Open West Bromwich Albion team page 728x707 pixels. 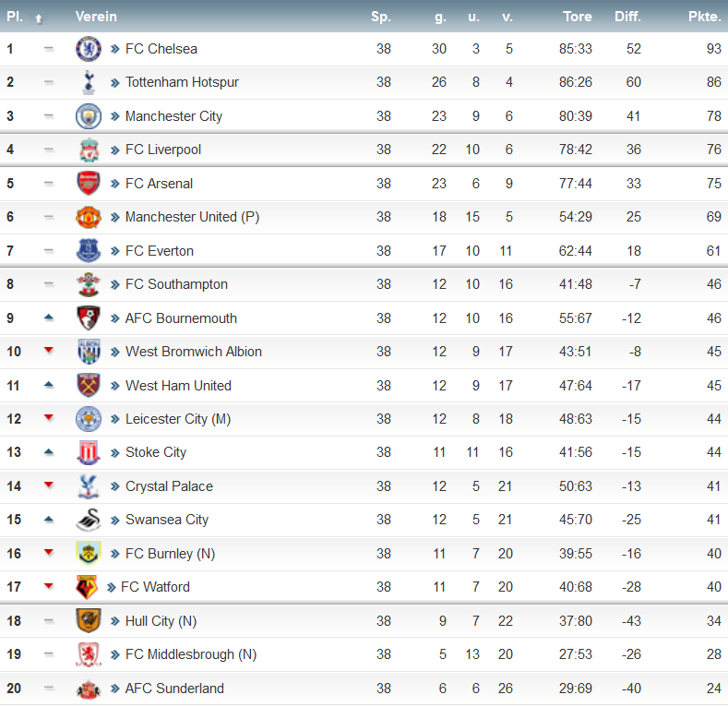coord(194,352)
